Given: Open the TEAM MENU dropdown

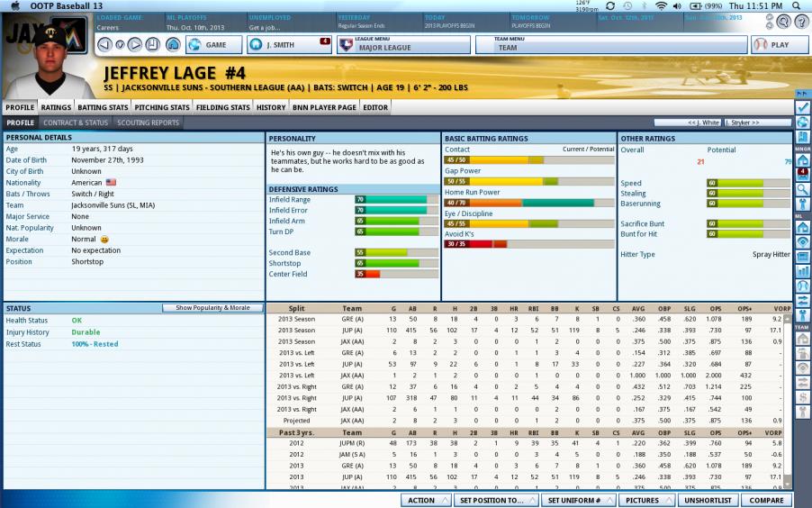Looking at the screenshot, I should tap(611, 44).
